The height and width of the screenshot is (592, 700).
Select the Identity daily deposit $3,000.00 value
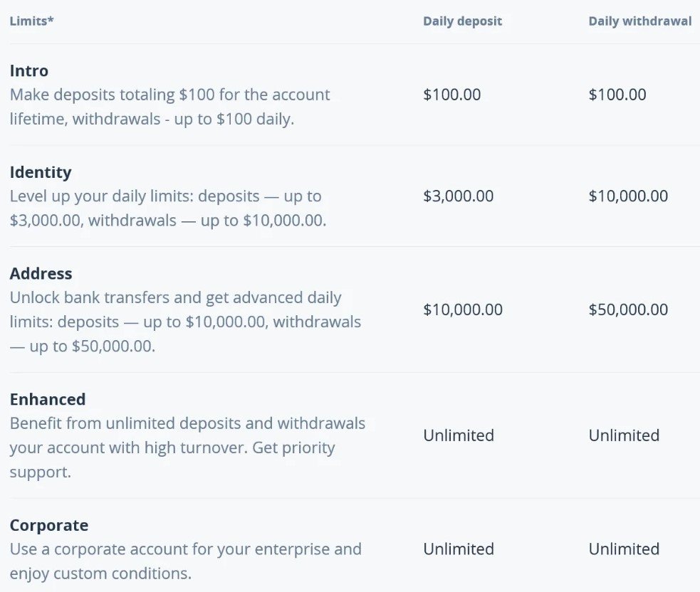coord(458,196)
